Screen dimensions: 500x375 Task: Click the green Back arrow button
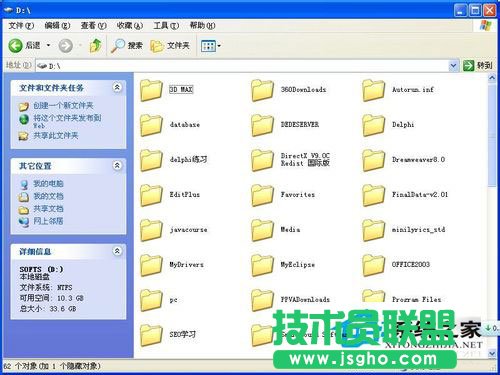click(15, 45)
